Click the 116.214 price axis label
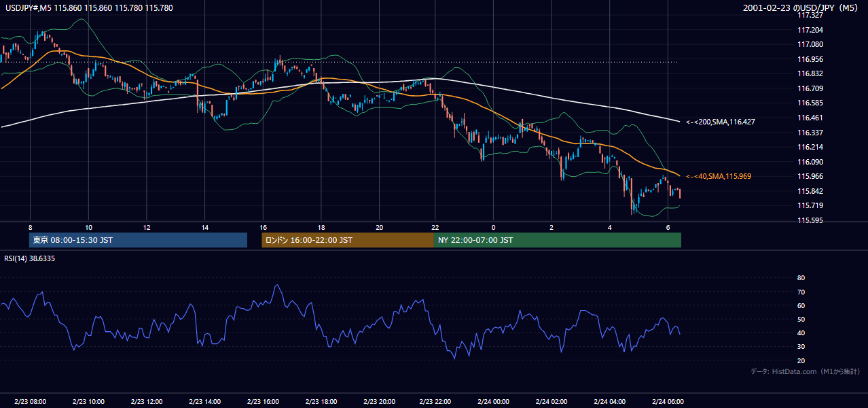Viewport: 868px width, 408px height. point(810,147)
